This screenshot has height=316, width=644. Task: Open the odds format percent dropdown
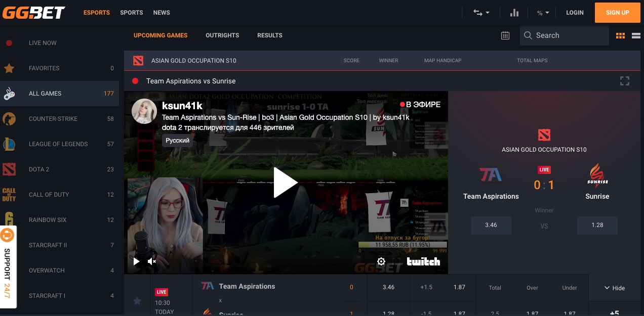(x=542, y=13)
